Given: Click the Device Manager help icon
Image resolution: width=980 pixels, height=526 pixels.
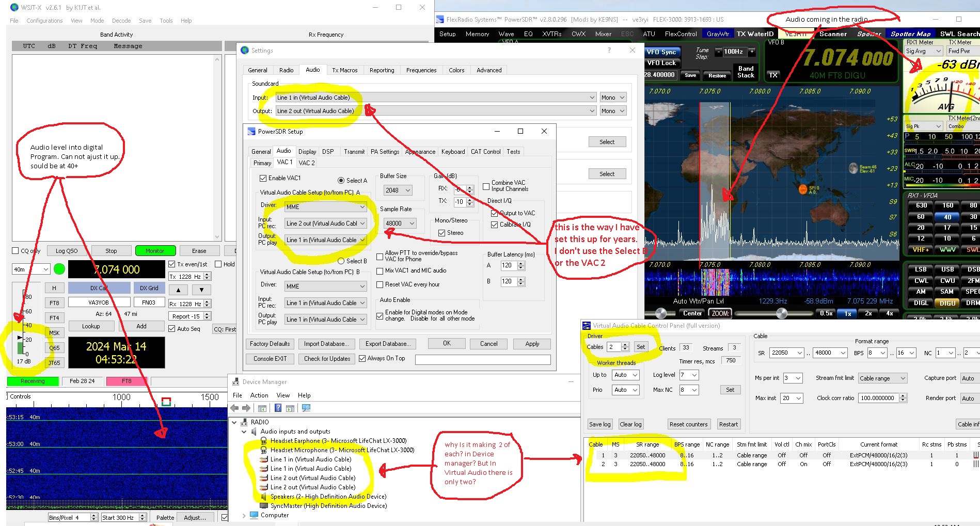Looking at the screenshot, I should point(278,408).
